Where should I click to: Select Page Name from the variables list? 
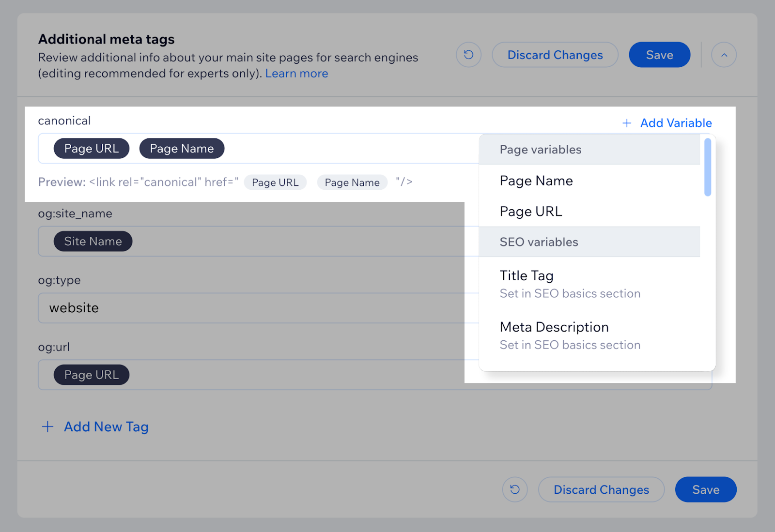click(536, 181)
